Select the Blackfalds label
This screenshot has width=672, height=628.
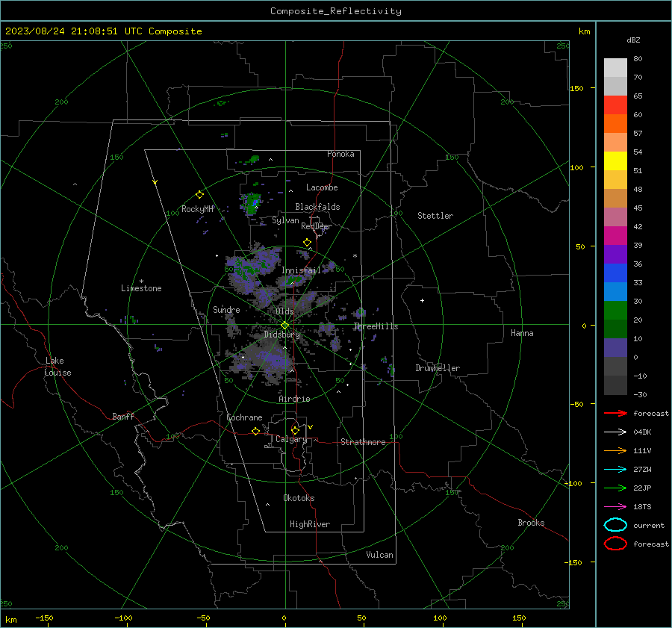tap(317, 207)
